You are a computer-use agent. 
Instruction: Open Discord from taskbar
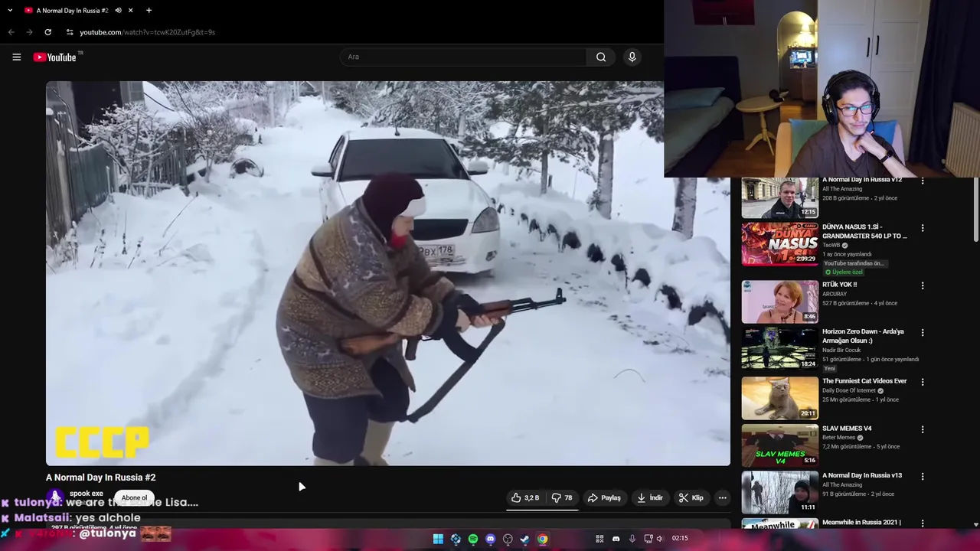coord(490,539)
